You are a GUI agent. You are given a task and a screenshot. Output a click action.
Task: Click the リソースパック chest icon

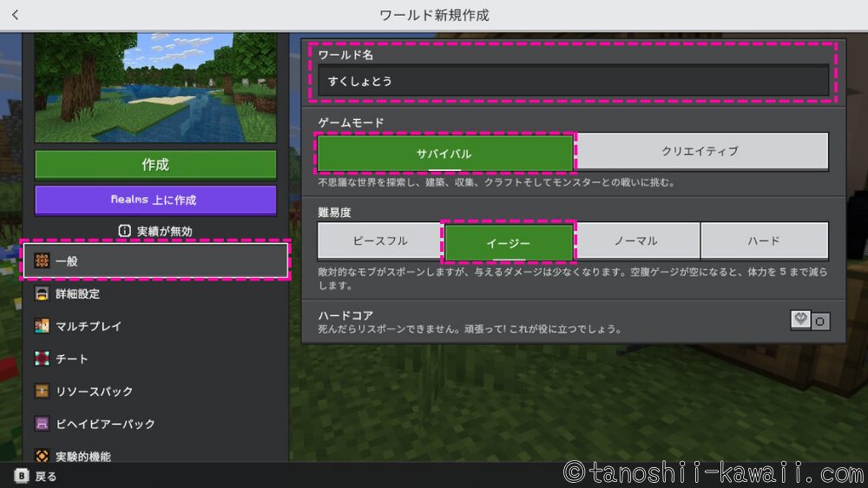(42, 391)
